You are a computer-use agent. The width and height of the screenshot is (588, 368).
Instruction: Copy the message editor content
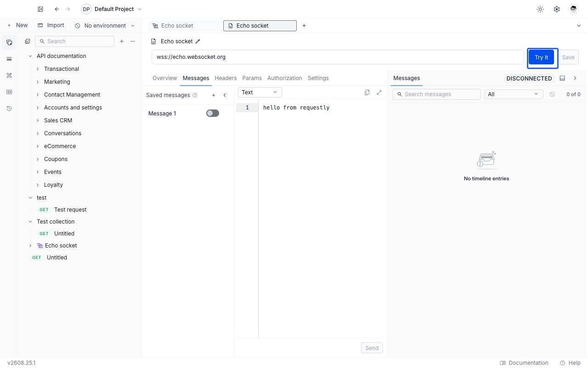[367, 92]
